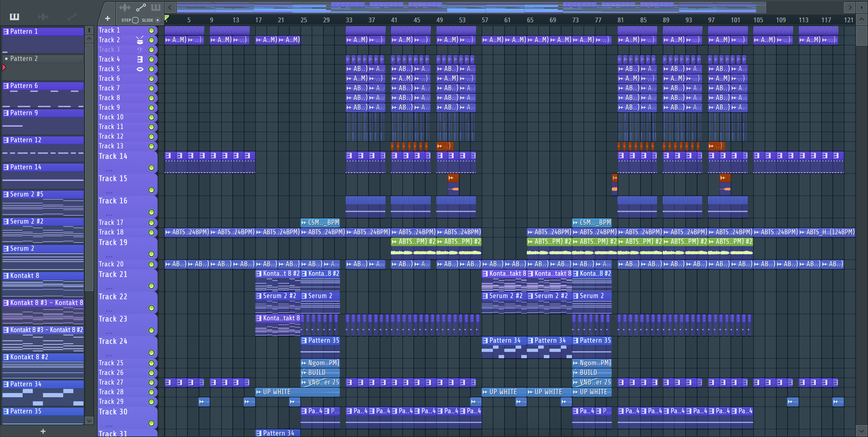Select pattern clip focus in playlist header
Screen dimensions: 868x437
[x=156, y=8]
